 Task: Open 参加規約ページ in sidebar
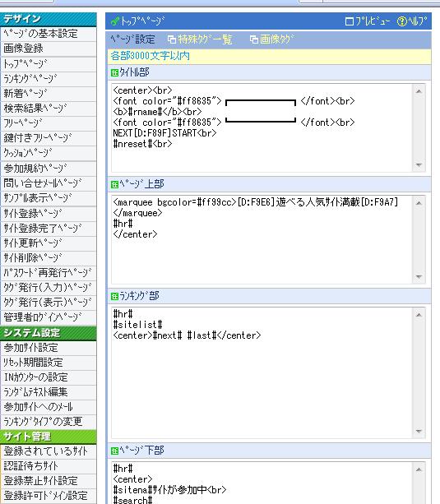pos(49,169)
